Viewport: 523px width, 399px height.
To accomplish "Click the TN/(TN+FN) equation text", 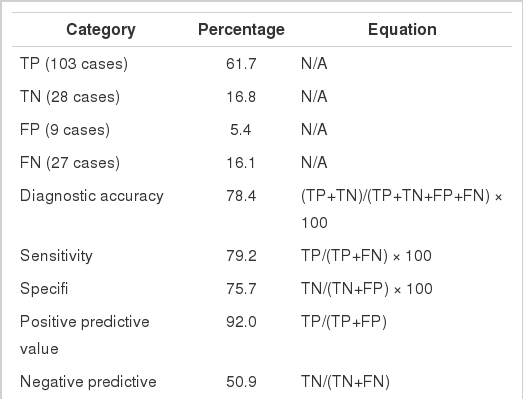I will [x=345, y=382].
